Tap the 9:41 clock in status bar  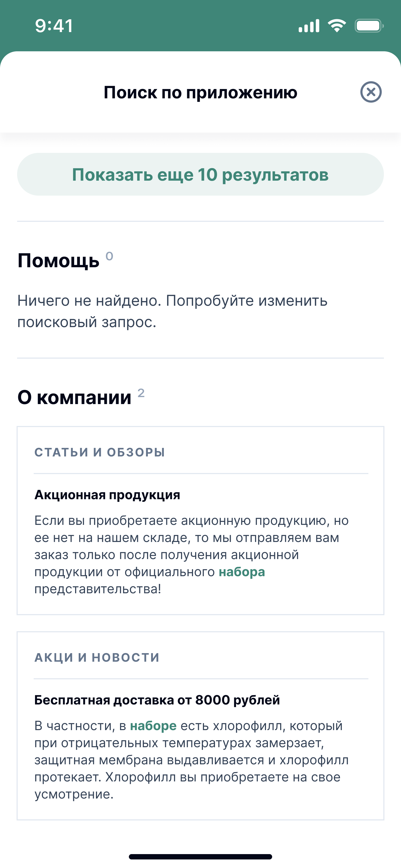coord(54,26)
